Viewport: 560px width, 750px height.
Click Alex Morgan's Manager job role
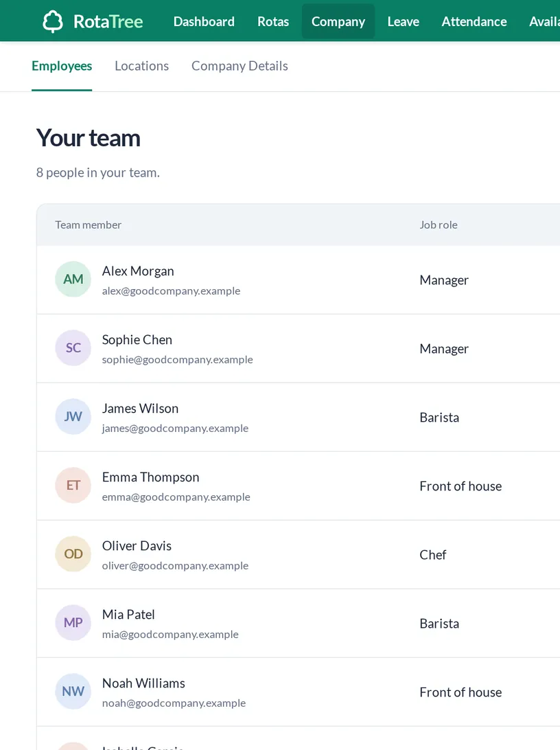444,280
